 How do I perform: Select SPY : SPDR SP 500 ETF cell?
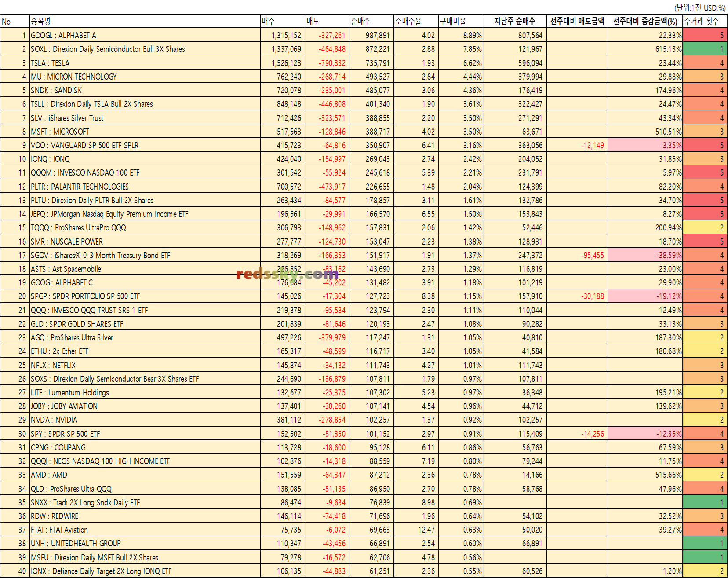pos(145,434)
